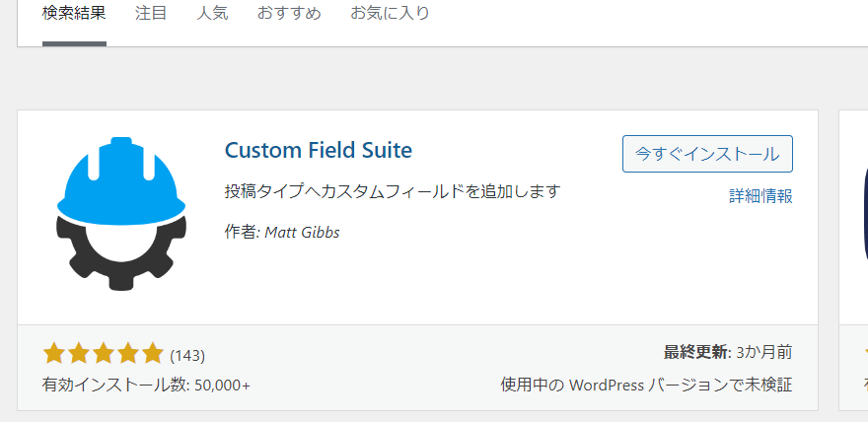Click the fourth rating star
This screenshot has height=422, width=868.
[x=128, y=353]
